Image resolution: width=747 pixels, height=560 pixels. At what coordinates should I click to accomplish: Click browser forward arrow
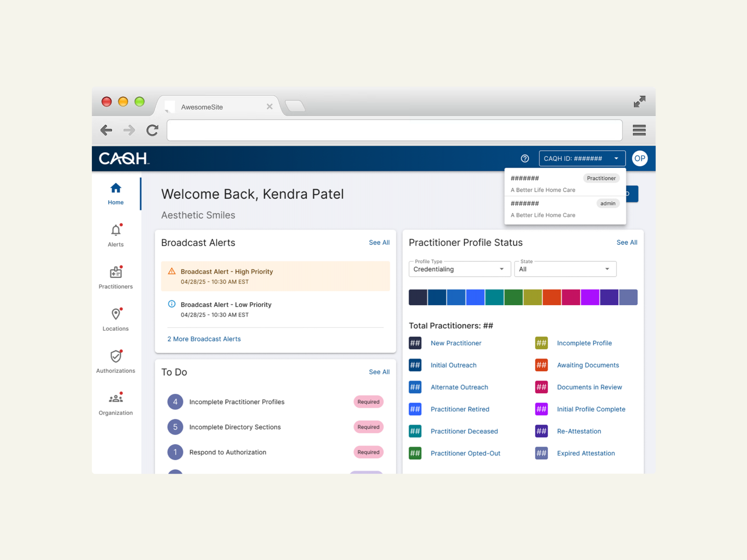pos(129,130)
